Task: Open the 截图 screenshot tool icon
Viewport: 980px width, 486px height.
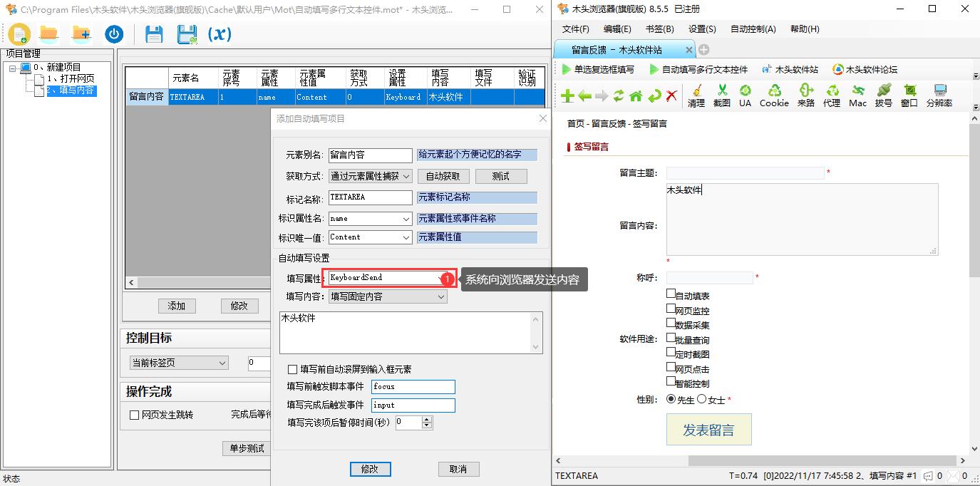Action: 722,95
